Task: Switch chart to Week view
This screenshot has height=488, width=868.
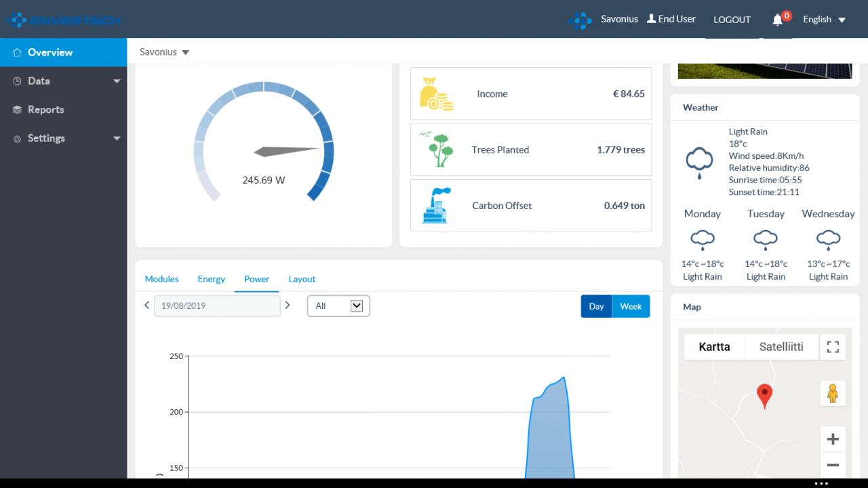Action: click(631, 306)
